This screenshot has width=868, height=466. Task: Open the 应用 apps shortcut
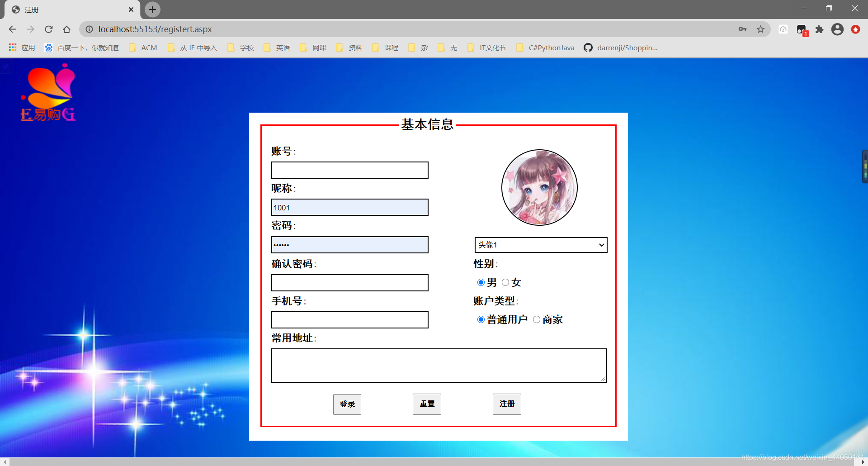tap(22, 48)
